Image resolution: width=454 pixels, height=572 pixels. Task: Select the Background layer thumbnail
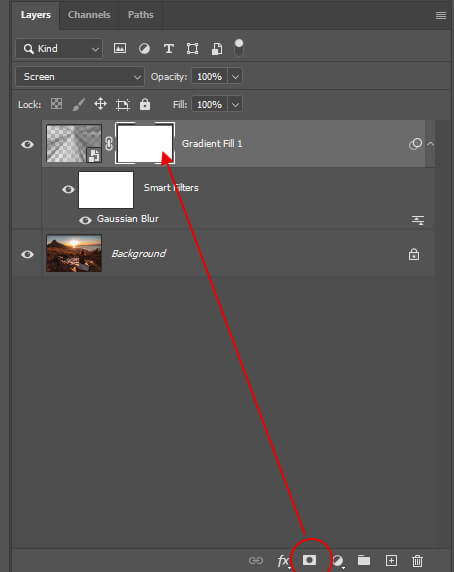[74, 254]
